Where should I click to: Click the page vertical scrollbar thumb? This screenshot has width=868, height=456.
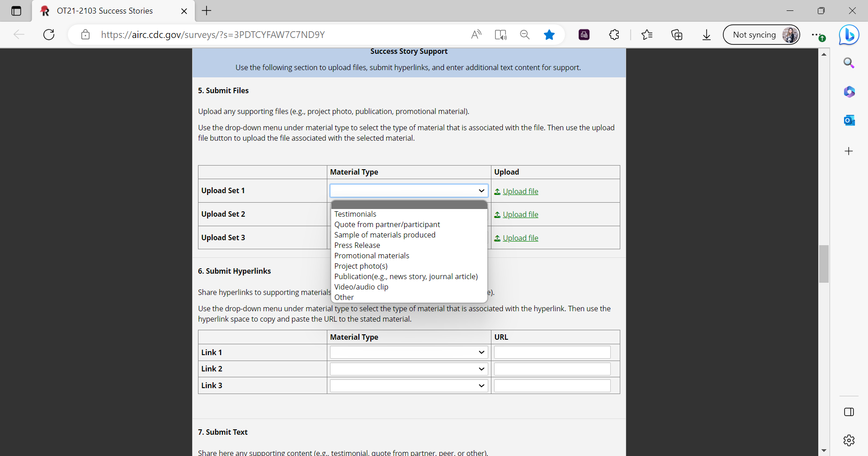pos(824,264)
